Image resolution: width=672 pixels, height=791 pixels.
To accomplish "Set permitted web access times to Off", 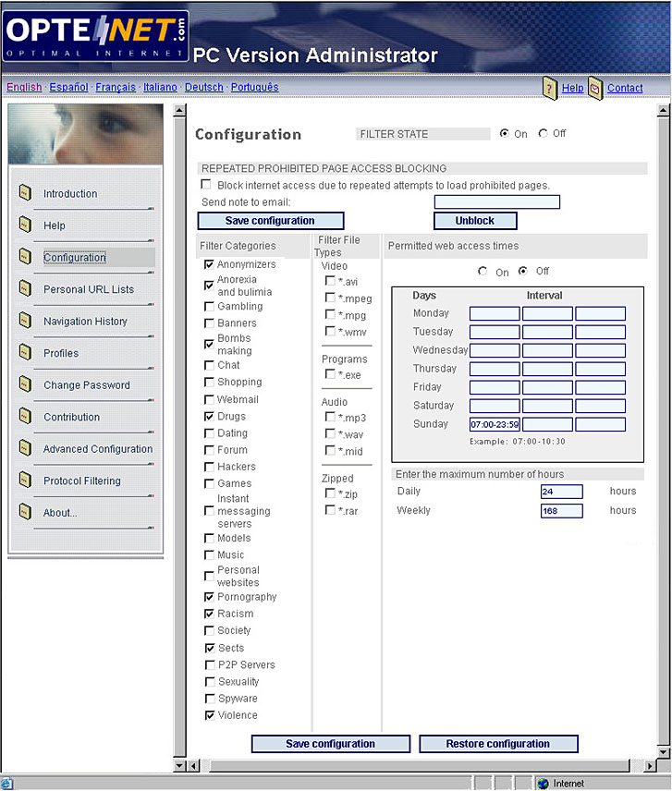I will 523,272.
